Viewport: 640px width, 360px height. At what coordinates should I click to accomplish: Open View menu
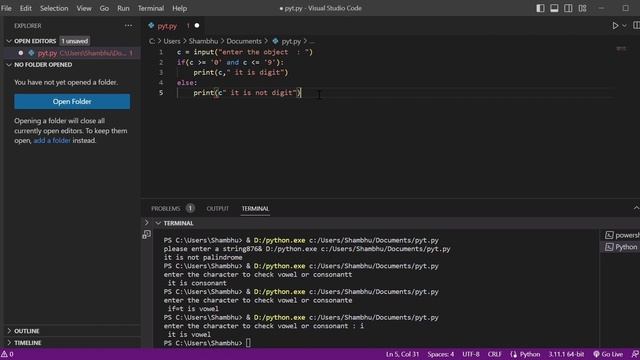point(84,8)
